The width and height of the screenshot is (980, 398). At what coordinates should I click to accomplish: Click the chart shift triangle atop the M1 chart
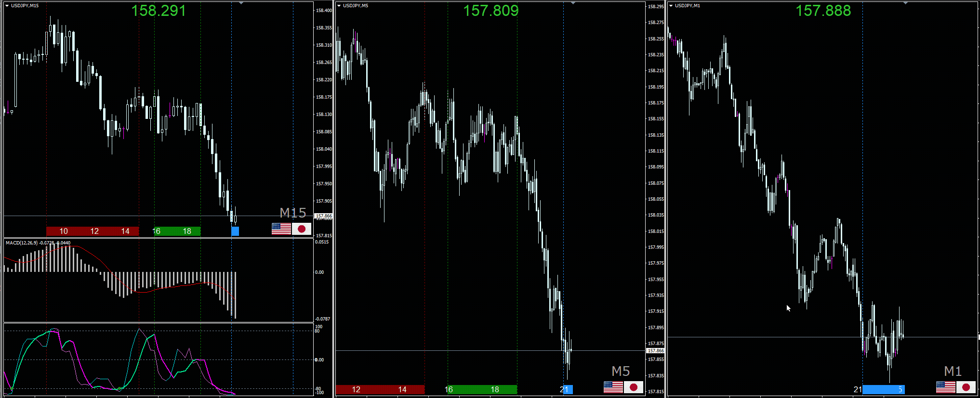[905, 3]
